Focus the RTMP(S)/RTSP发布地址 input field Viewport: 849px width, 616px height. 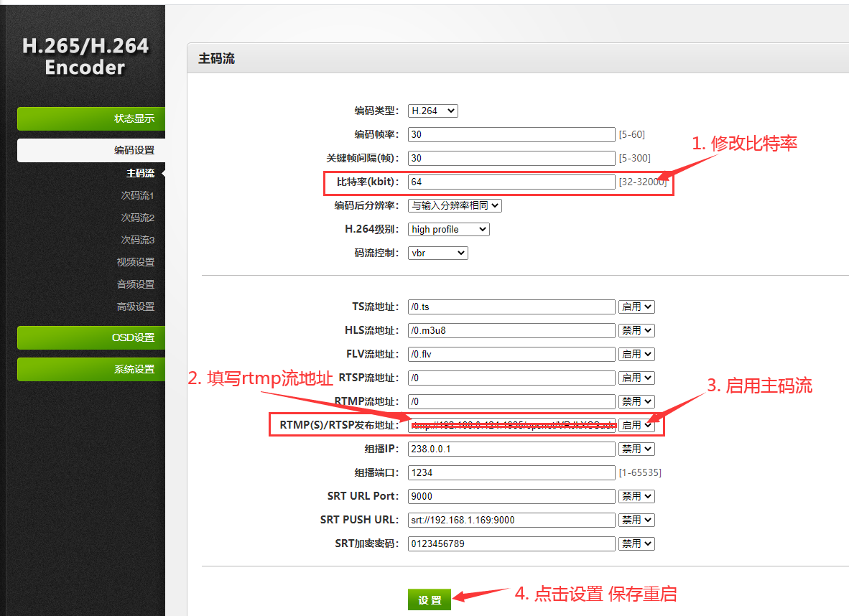point(511,425)
